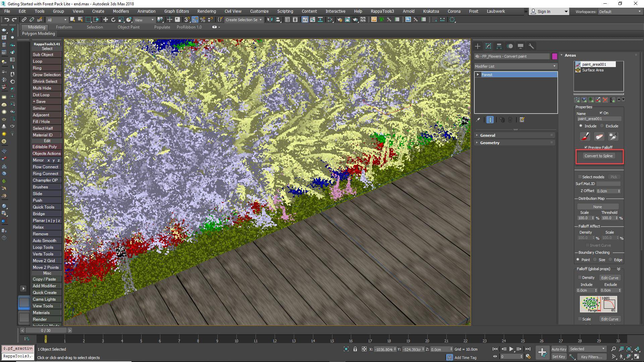Open the Modifier List dropdown
644x362 pixels.
click(x=554, y=66)
